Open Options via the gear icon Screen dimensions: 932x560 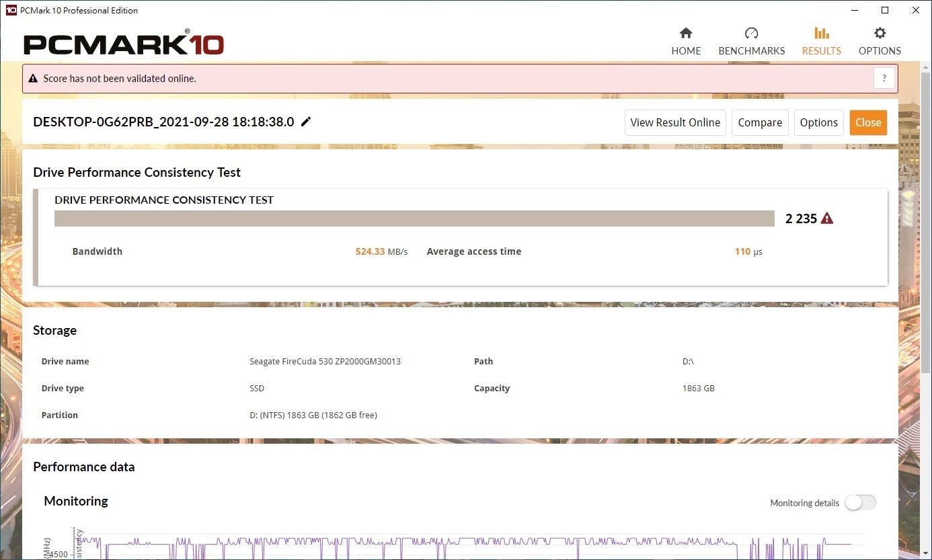tap(880, 33)
